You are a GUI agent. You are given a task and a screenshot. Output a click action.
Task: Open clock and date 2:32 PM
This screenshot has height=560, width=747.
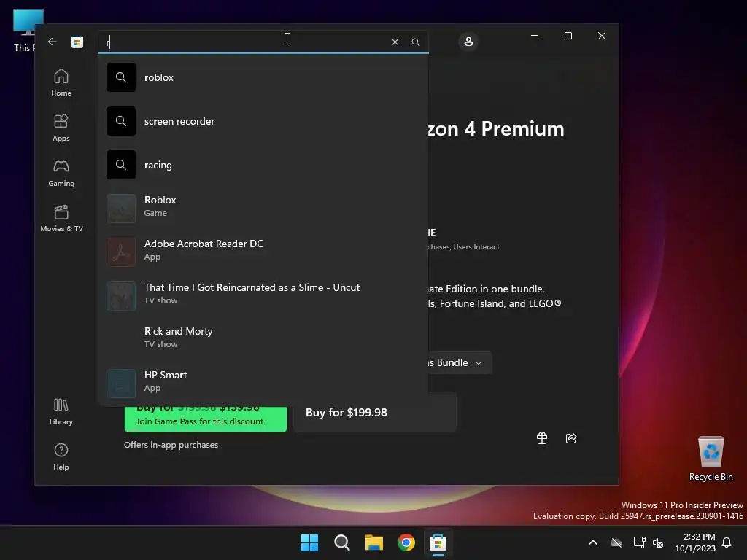tap(695, 542)
